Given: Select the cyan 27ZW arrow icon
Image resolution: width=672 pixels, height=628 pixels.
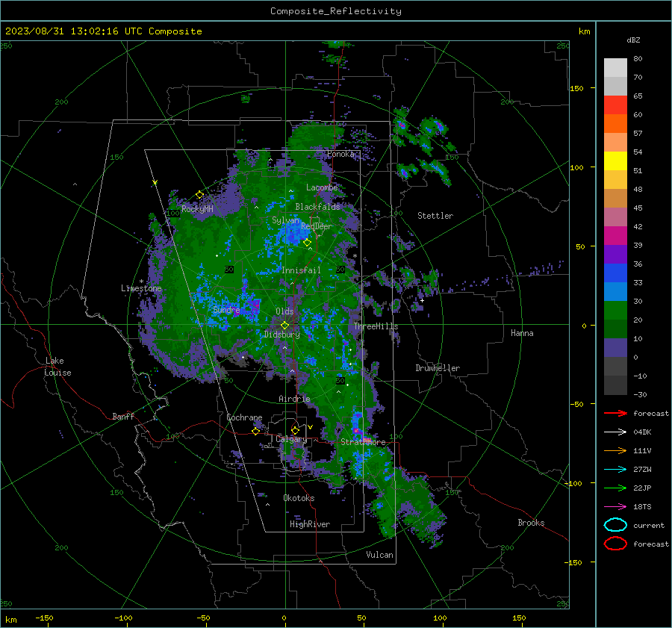Looking at the screenshot, I should (615, 470).
